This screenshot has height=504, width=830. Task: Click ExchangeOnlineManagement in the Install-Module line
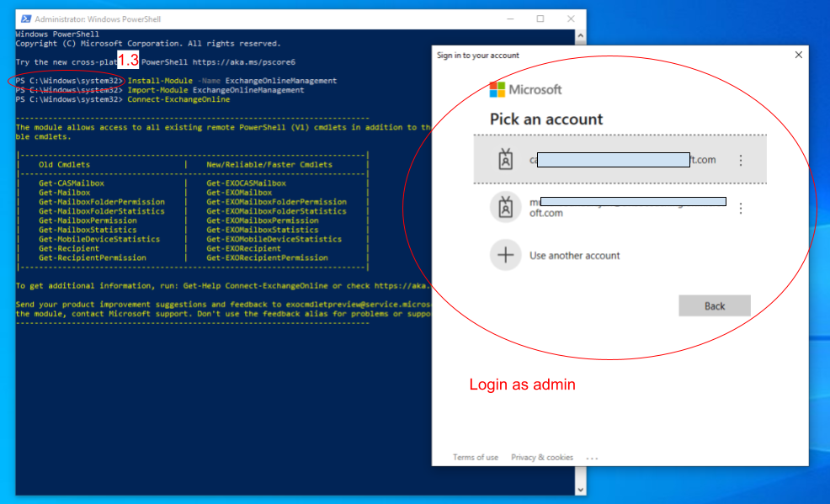click(280, 81)
